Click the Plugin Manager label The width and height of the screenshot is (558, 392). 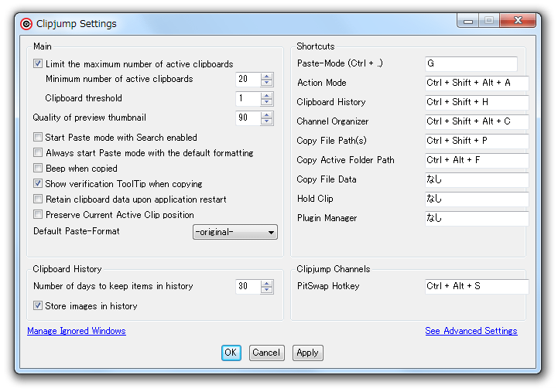click(x=327, y=218)
